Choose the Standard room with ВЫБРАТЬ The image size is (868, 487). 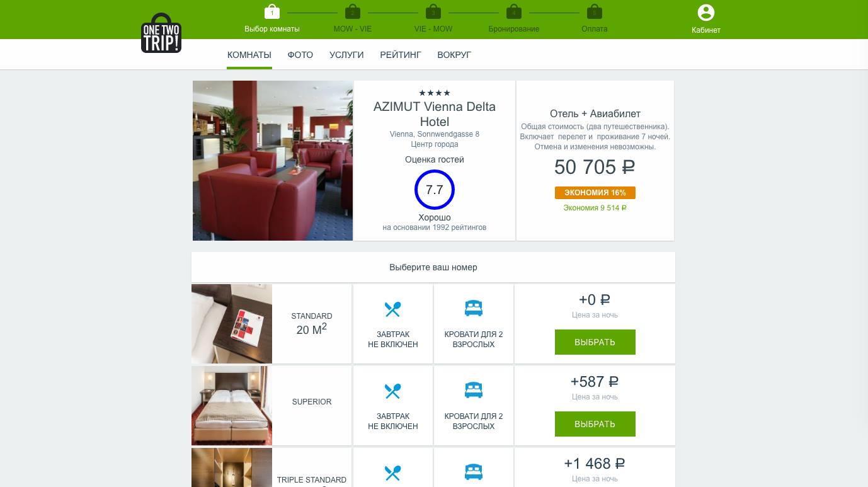point(595,342)
